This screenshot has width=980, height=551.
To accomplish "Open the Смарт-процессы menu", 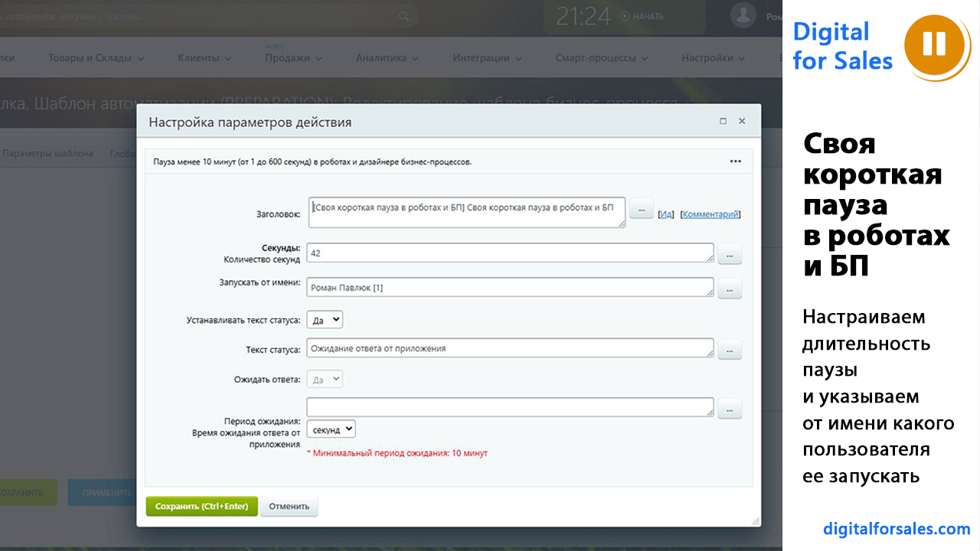I will click(601, 57).
